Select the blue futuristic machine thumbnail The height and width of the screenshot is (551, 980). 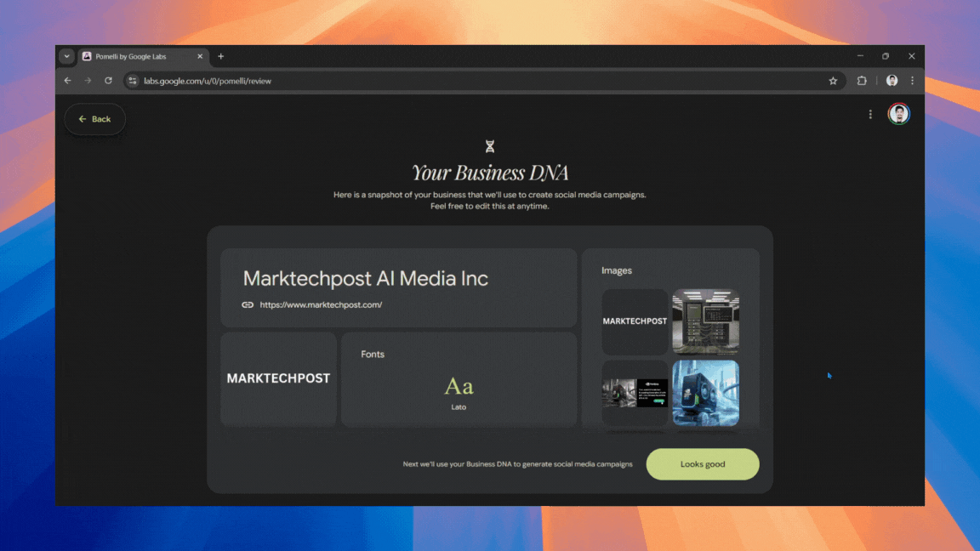pyautogui.click(x=705, y=393)
